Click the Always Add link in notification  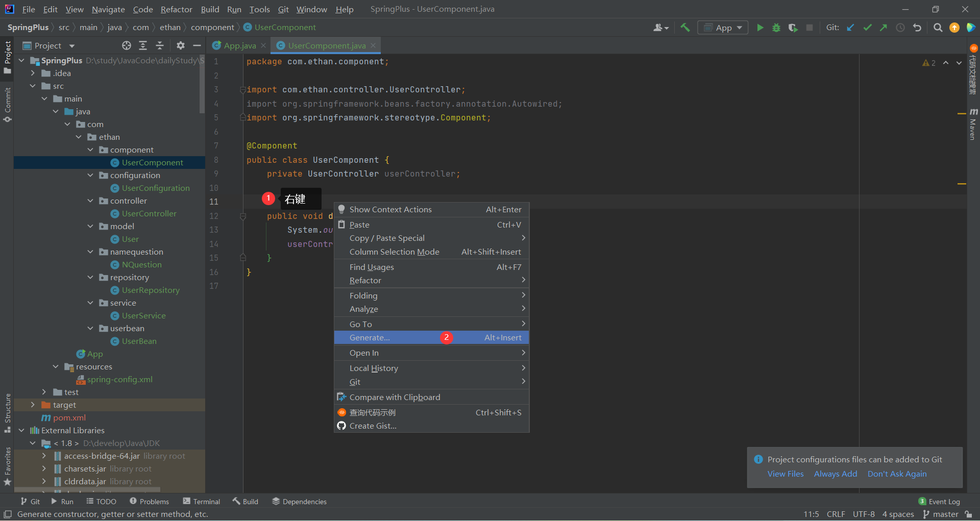click(835, 474)
